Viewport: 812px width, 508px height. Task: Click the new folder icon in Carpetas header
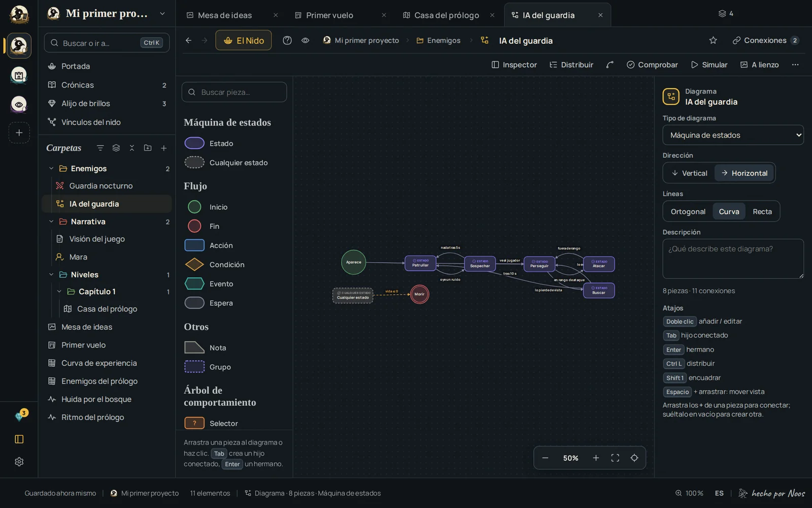(x=148, y=148)
